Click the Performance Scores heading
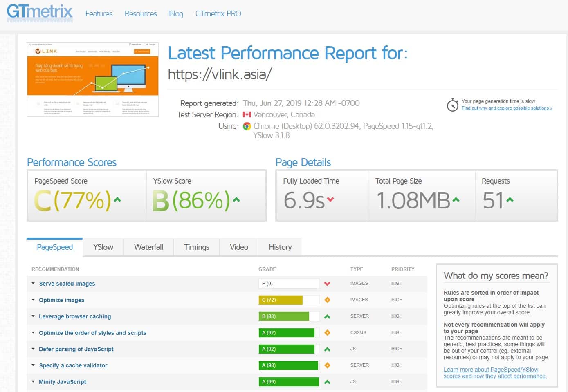Screen dimensions: 568x392 [x=72, y=162]
